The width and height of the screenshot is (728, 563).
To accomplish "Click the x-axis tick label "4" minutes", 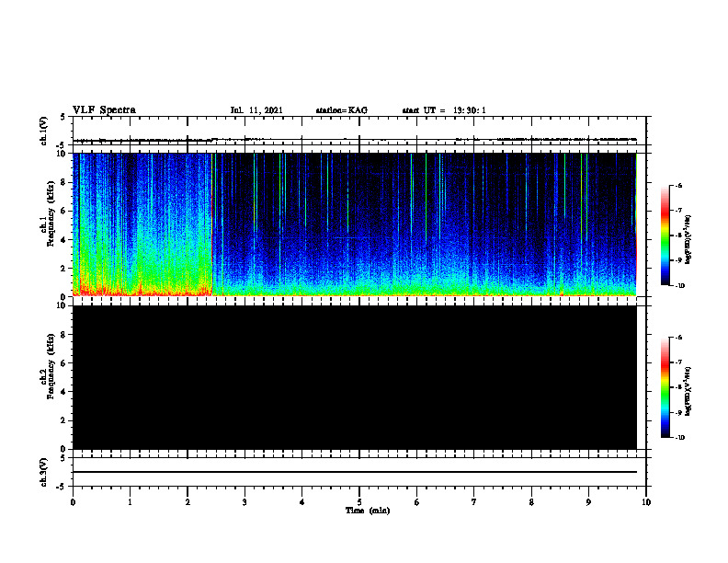I will pyautogui.click(x=302, y=502).
